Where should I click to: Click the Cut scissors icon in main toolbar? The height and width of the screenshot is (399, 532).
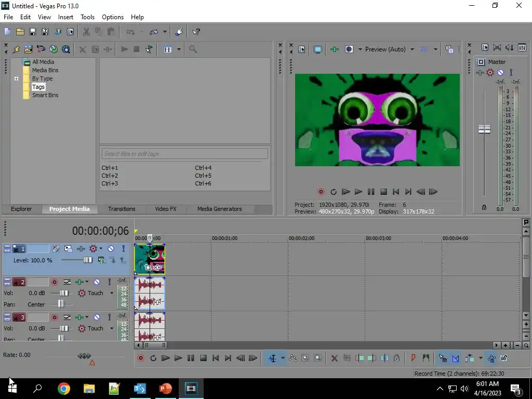[x=86, y=32]
